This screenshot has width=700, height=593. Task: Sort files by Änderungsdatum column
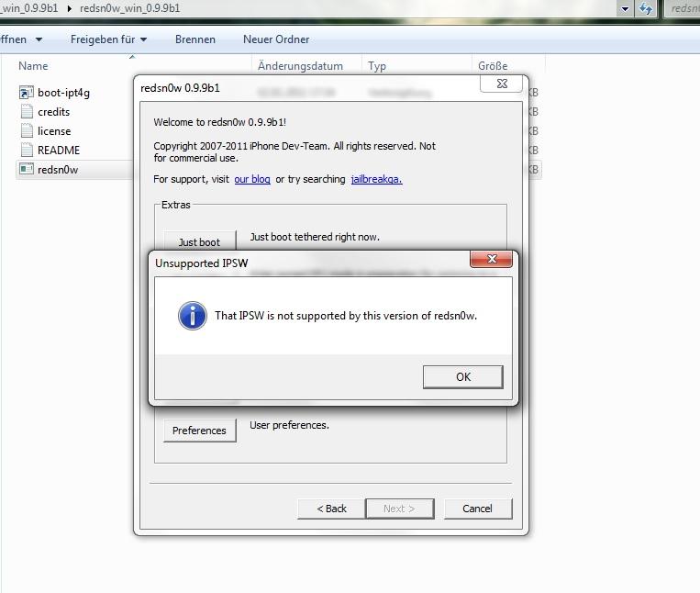(x=300, y=66)
